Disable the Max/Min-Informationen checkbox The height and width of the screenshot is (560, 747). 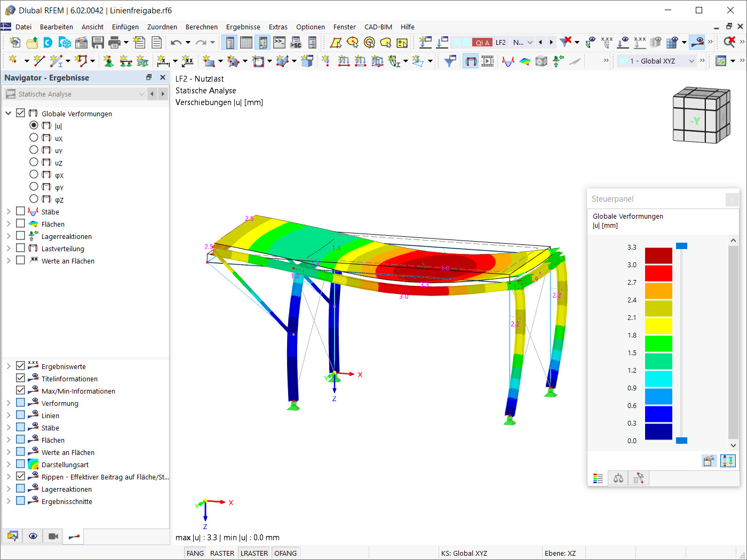click(x=21, y=390)
